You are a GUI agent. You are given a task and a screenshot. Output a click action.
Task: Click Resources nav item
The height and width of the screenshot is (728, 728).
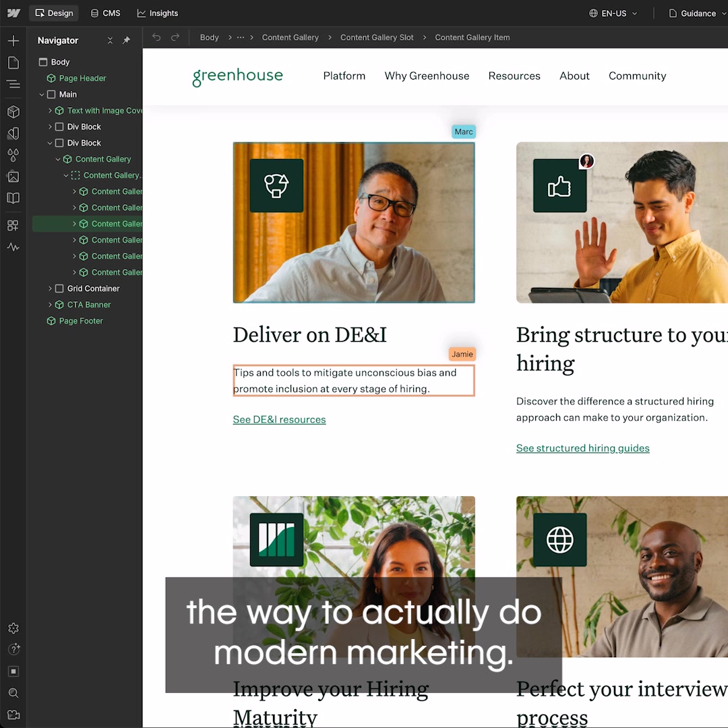(514, 75)
